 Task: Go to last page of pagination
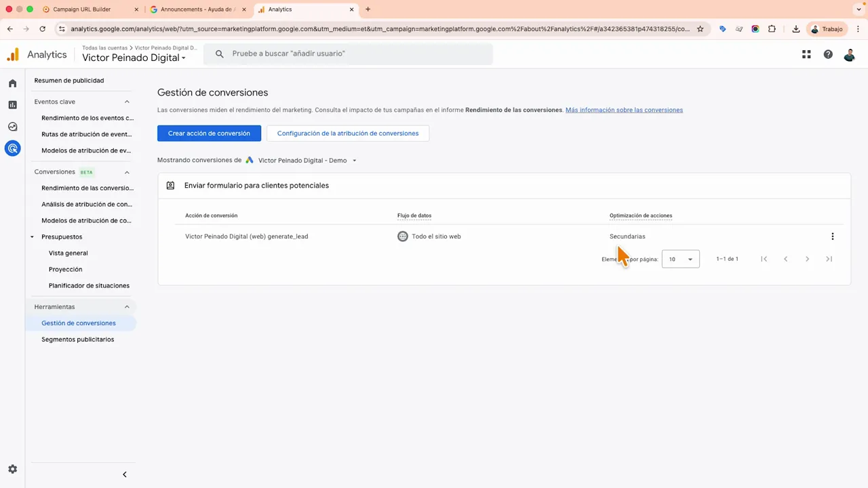pos(829,259)
